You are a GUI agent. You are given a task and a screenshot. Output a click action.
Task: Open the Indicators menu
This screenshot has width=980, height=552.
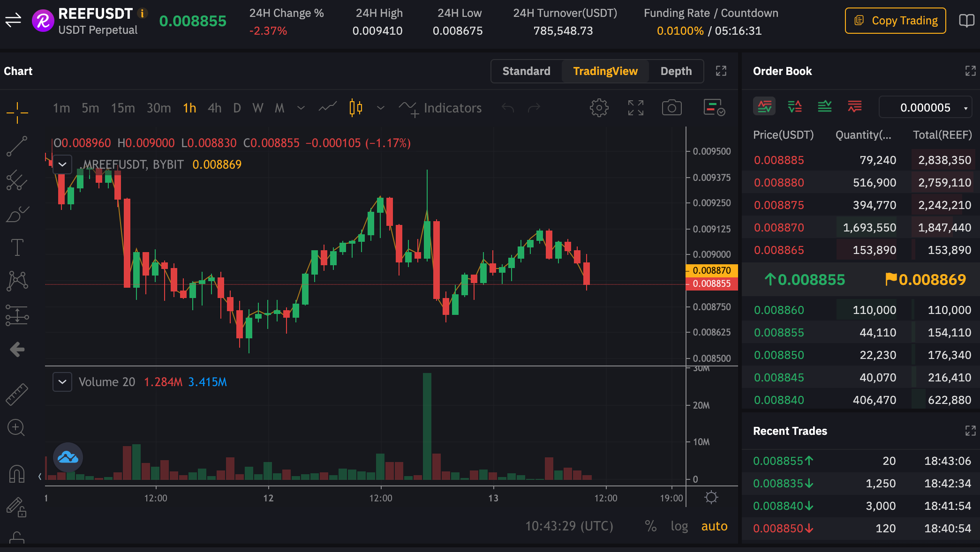coord(440,108)
